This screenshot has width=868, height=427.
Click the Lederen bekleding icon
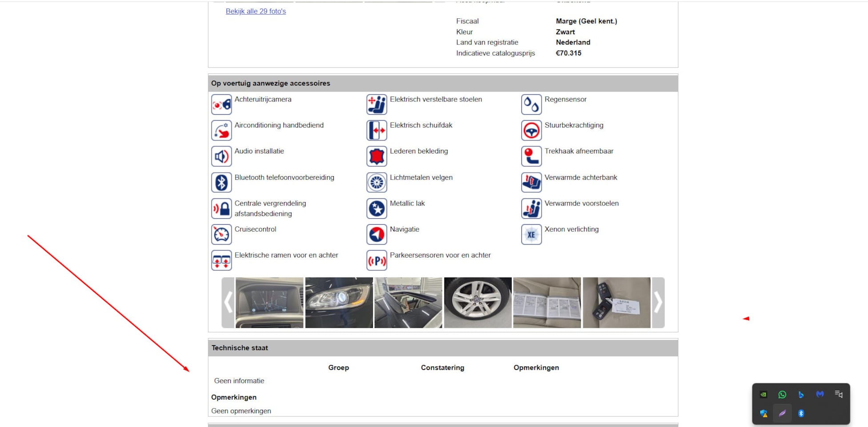376,157
